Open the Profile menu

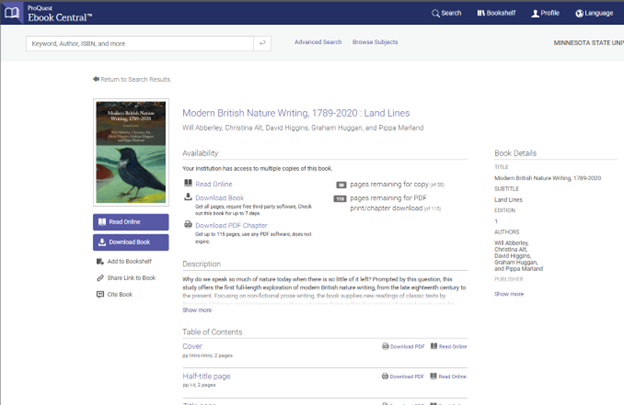coord(545,13)
